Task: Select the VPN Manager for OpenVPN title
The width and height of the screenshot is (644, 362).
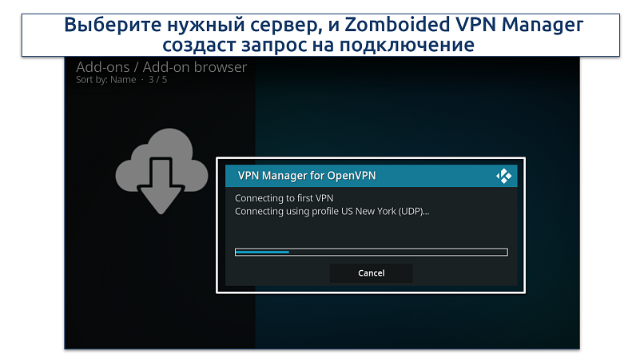Action: [x=307, y=176]
